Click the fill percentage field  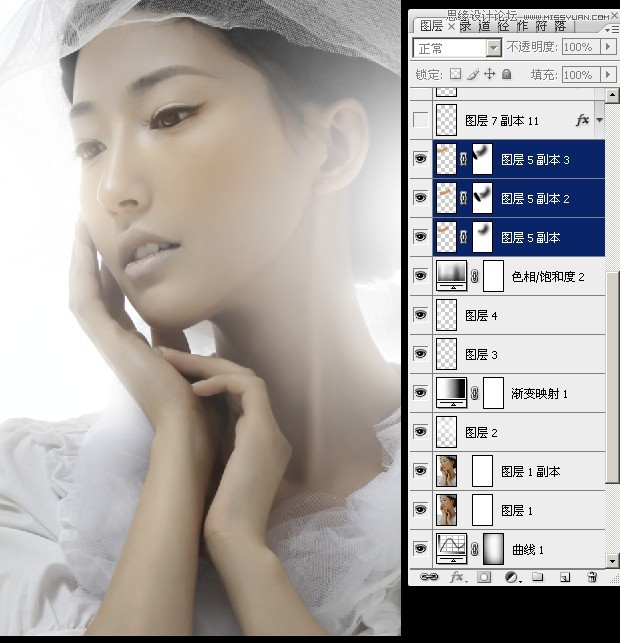point(578,75)
